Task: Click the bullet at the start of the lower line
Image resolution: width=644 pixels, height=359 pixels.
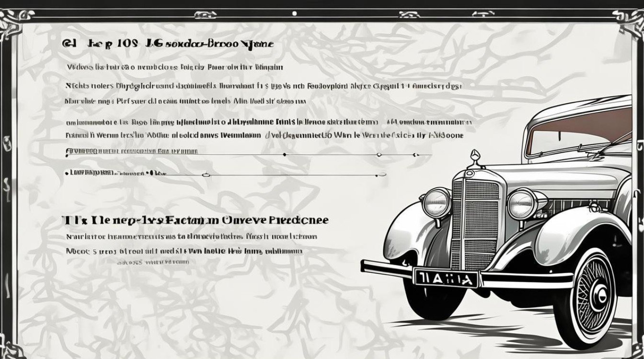Action: point(66,172)
